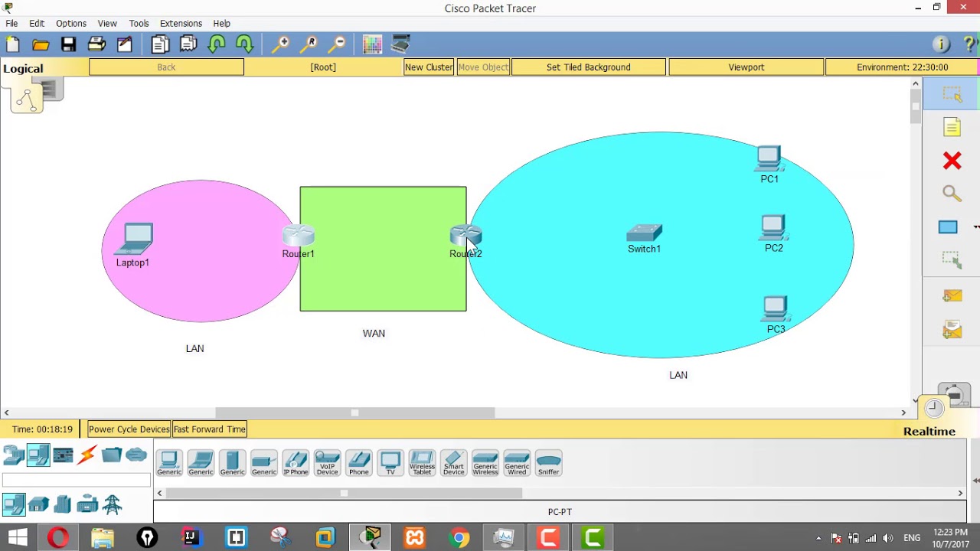Undo last action with green arrow
Image resolution: width=980 pixels, height=551 pixels.
[217, 44]
